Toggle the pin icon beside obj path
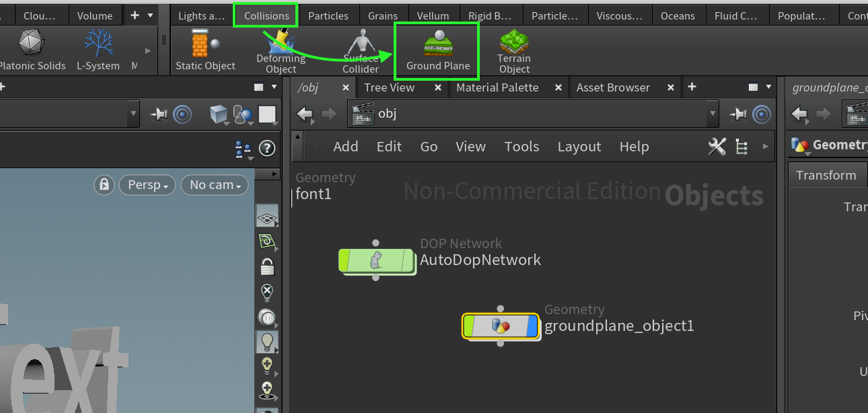This screenshot has width=868, height=413. pos(737,114)
